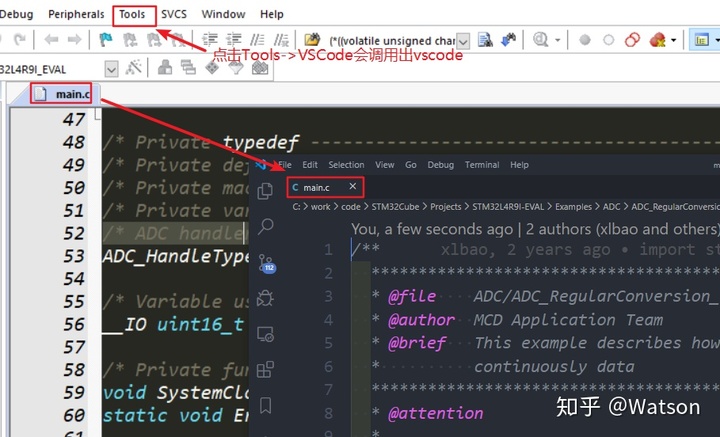The width and height of the screenshot is (720, 437).
Task: Go to next bookmark icon
Action: 154,40
